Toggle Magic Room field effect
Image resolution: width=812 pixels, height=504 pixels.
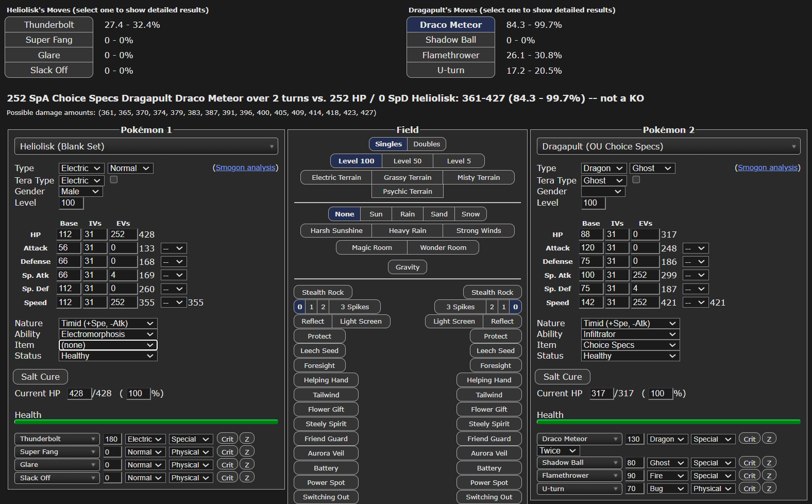tap(372, 247)
